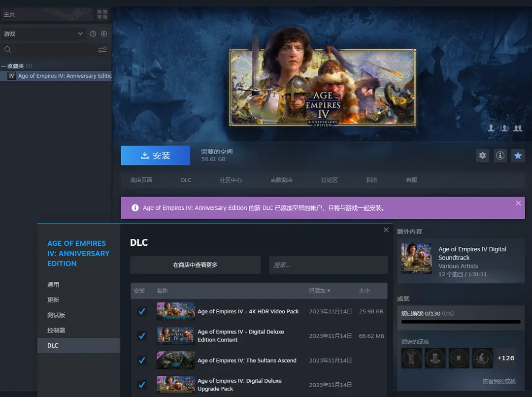Click the DLC 搜索 search field
Viewport: 532px width, 397px height.
pyautogui.click(x=329, y=265)
